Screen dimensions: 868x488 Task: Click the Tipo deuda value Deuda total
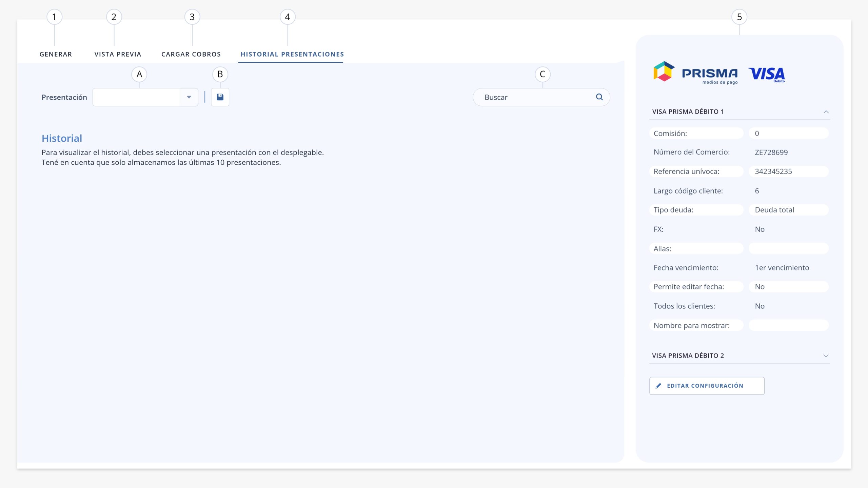tap(774, 210)
